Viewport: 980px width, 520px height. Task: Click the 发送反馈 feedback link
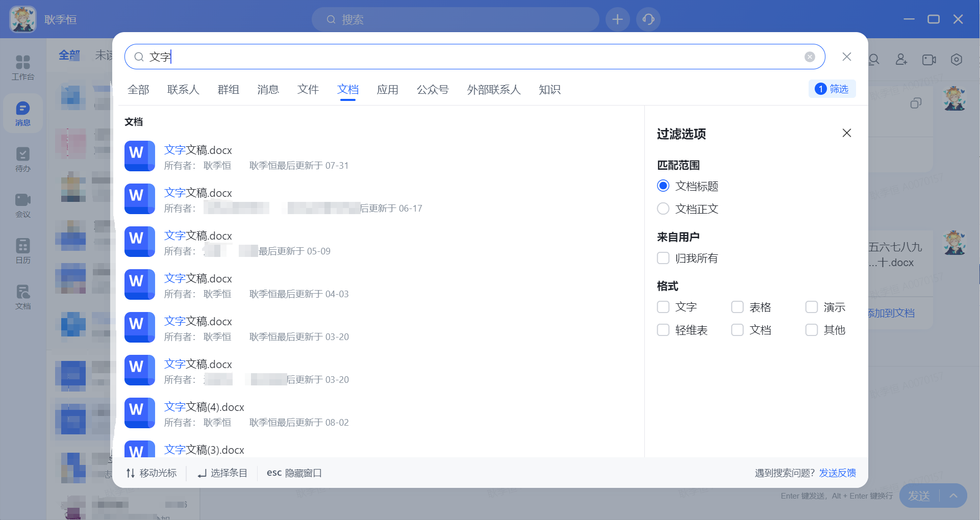[x=838, y=473]
